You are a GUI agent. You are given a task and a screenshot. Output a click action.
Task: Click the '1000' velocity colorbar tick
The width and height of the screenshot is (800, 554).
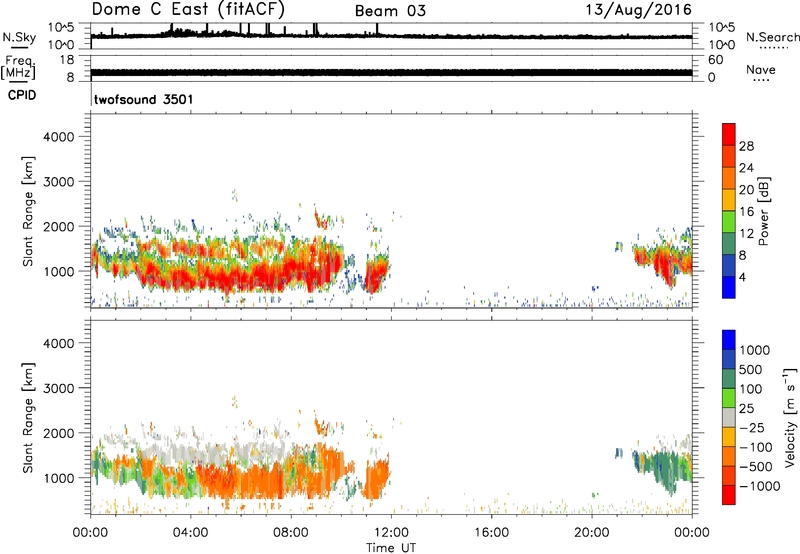(755, 350)
